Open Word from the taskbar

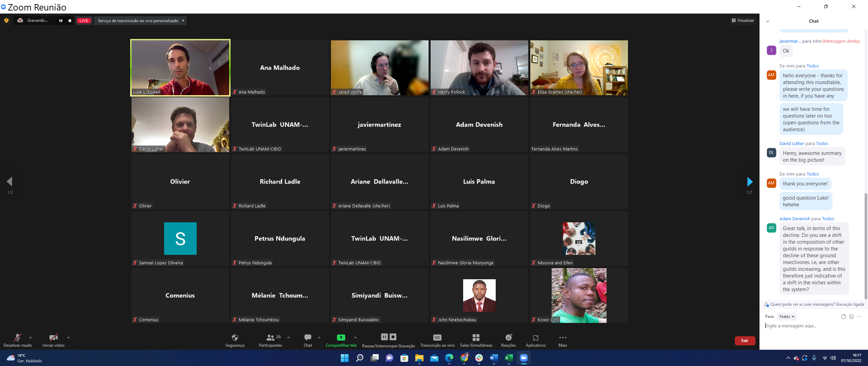tap(494, 358)
